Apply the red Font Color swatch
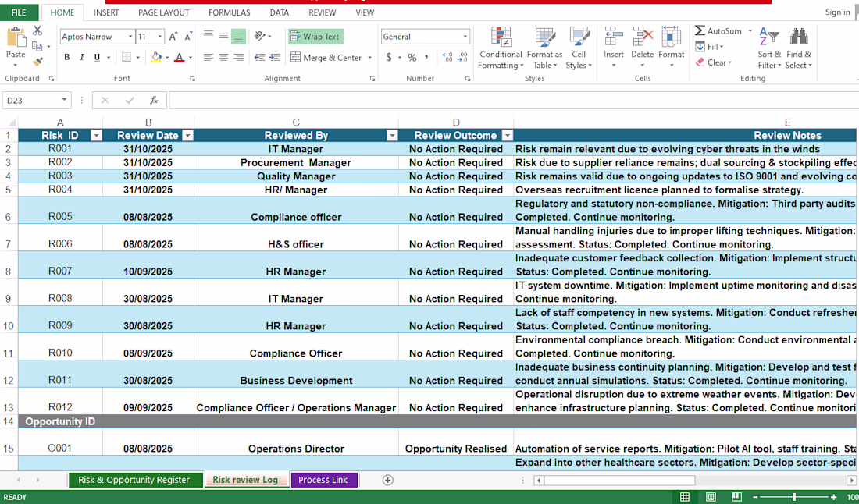859x504 pixels. click(179, 57)
